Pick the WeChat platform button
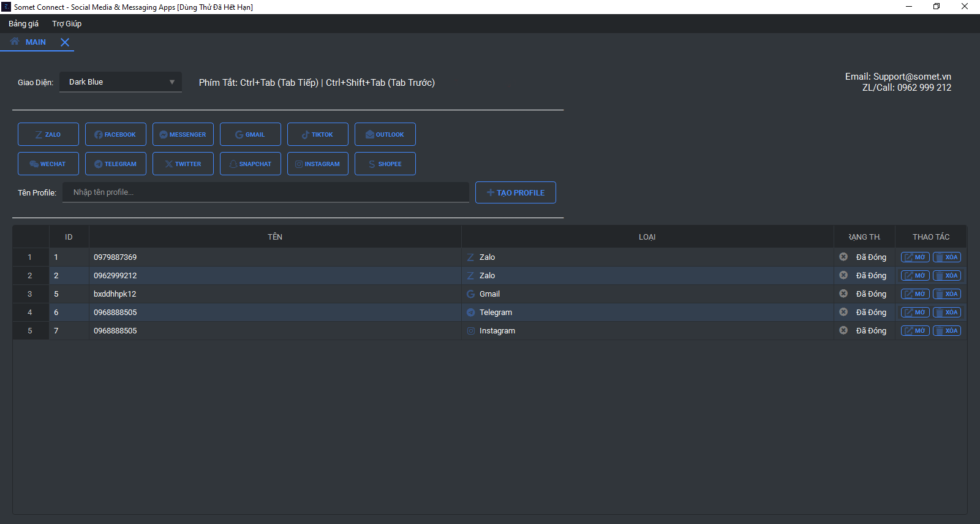The image size is (980, 524). coord(48,164)
